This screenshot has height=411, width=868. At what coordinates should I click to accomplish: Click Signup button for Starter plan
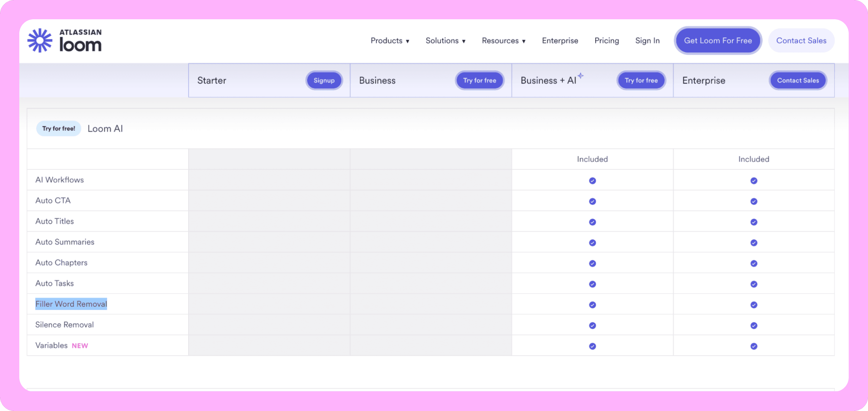coord(324,80)
